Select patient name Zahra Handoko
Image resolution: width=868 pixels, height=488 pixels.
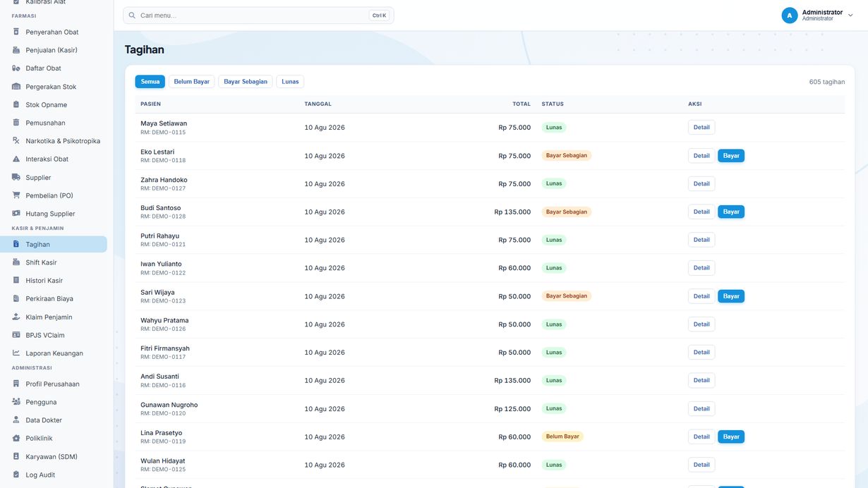164,180
